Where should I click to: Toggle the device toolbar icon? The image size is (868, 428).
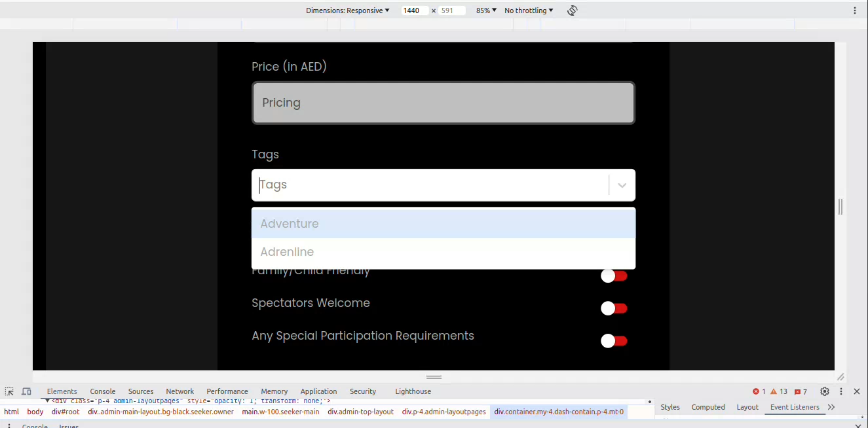click(x=26, y=391)
